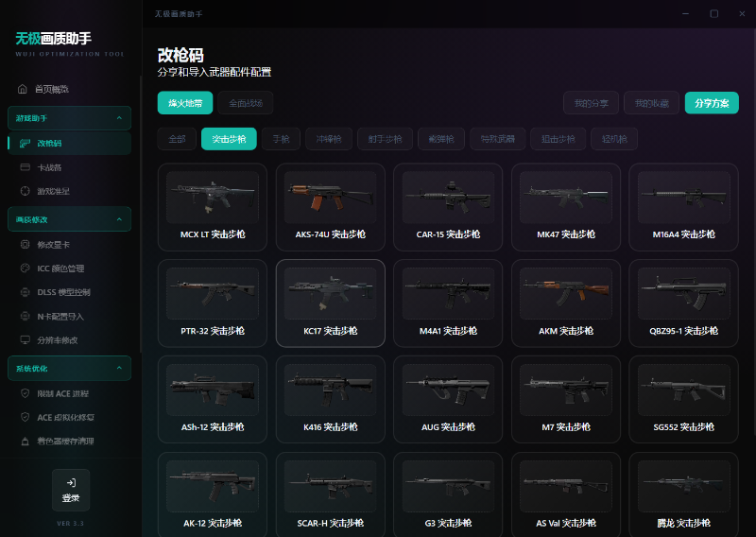Filter weapons by 特殊武器
This screenshot has height=537, width=756.
click(x=498, y=139)
